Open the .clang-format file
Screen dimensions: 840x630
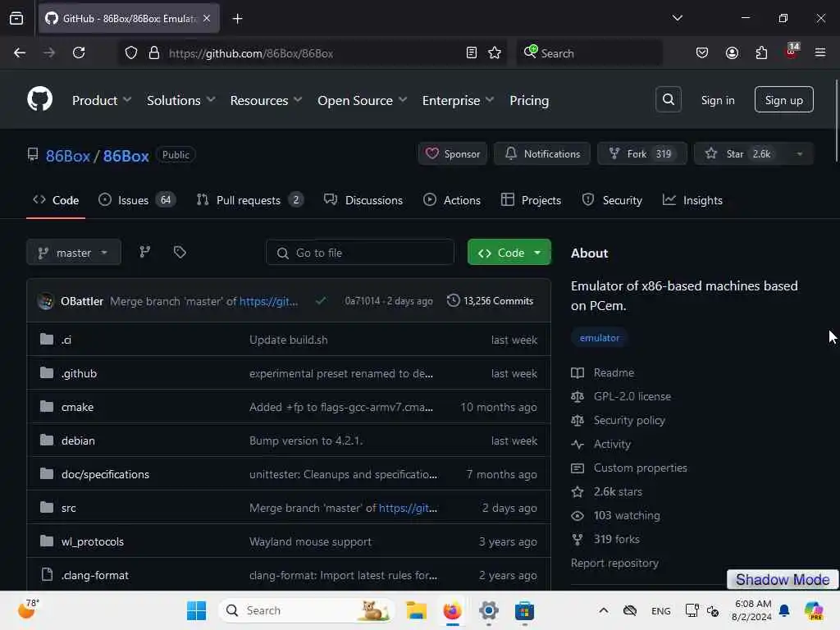click(x=95, y=575)
